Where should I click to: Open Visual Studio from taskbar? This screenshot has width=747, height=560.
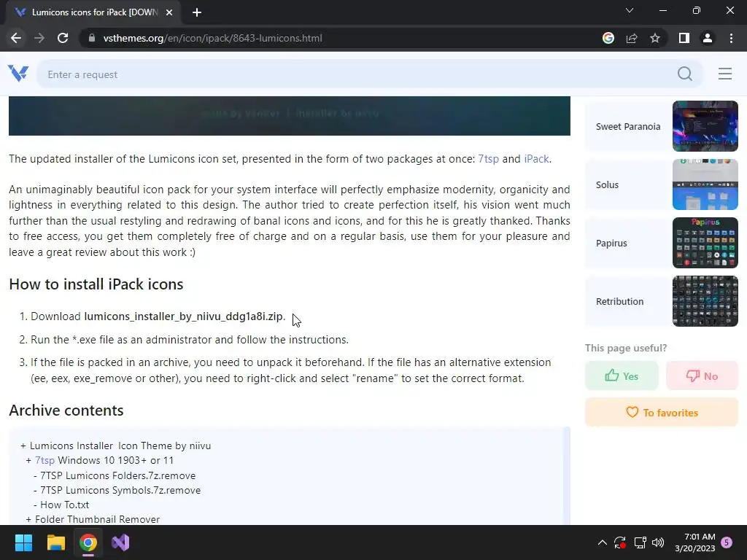(x=120, y=542)
